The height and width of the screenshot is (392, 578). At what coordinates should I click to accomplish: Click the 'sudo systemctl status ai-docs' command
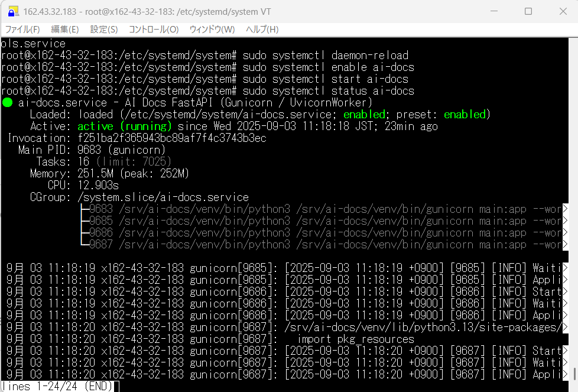pos(329,90)
